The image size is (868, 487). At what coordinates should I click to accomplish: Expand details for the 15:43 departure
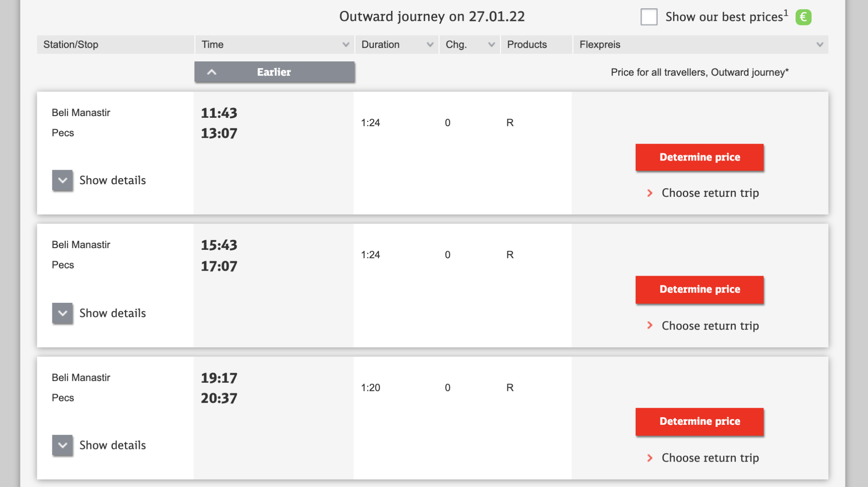pyautogui.click(x=63, y=313)
